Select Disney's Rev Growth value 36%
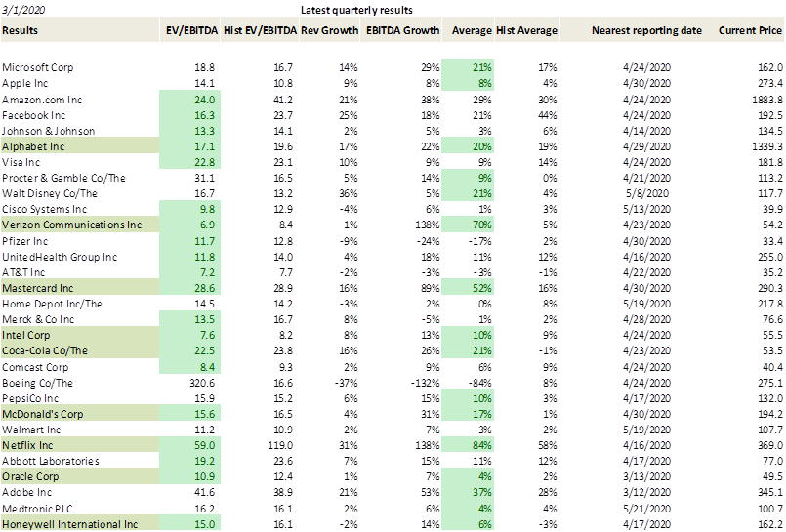The width and height of the screenshot is (786, 532). pos(349,193)
